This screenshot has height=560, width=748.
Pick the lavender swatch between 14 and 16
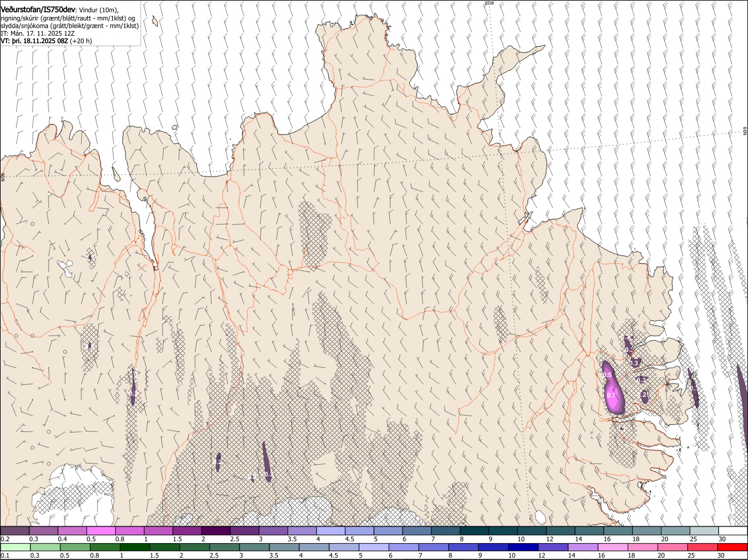tap(583, 547)
